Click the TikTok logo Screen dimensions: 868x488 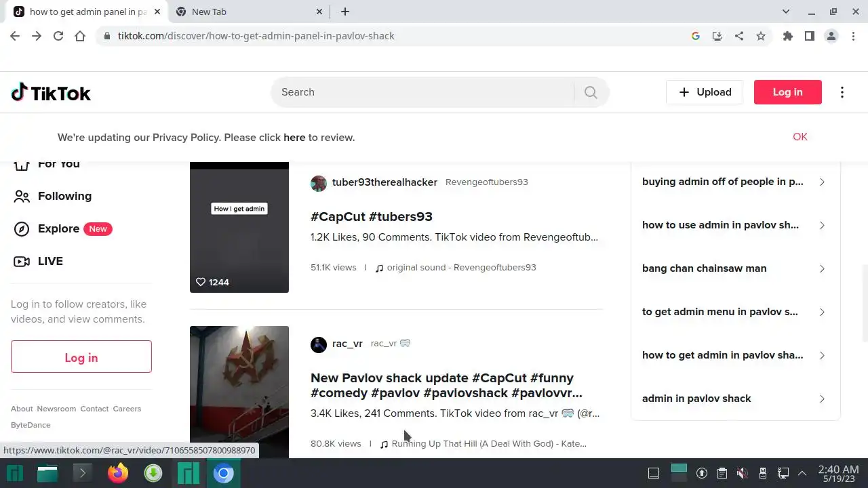click(x=51, y=93)
